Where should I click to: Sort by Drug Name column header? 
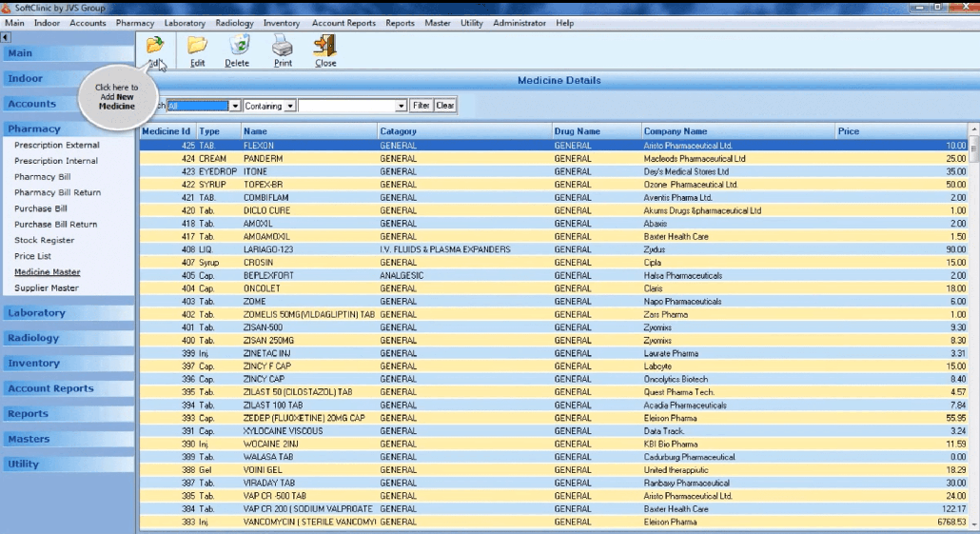click(597, 131)
